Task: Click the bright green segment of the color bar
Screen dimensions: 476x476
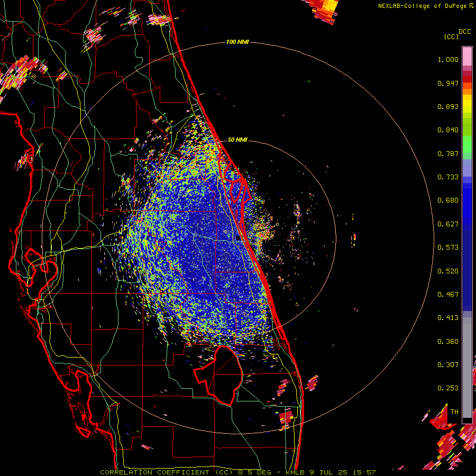Action: 467,144
